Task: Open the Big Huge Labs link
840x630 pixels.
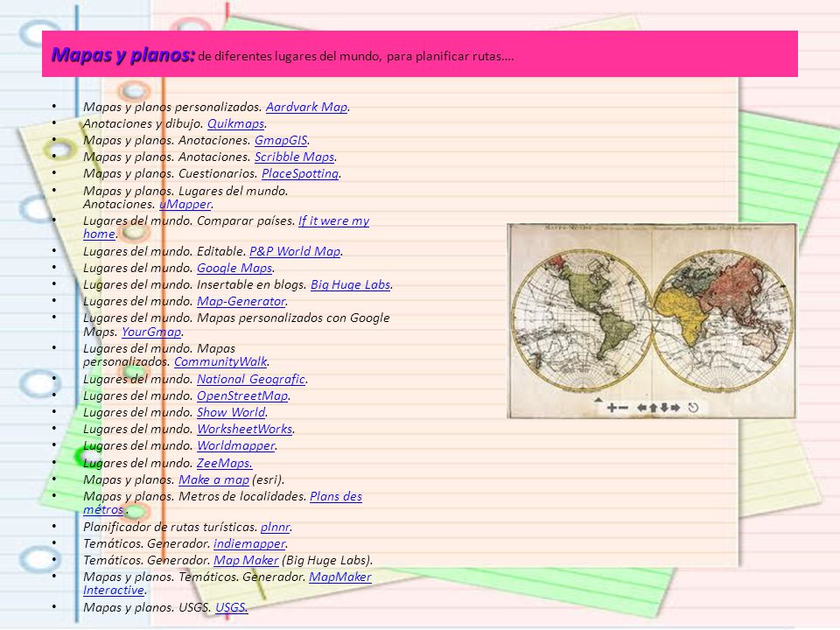Action: click(350, 284)
